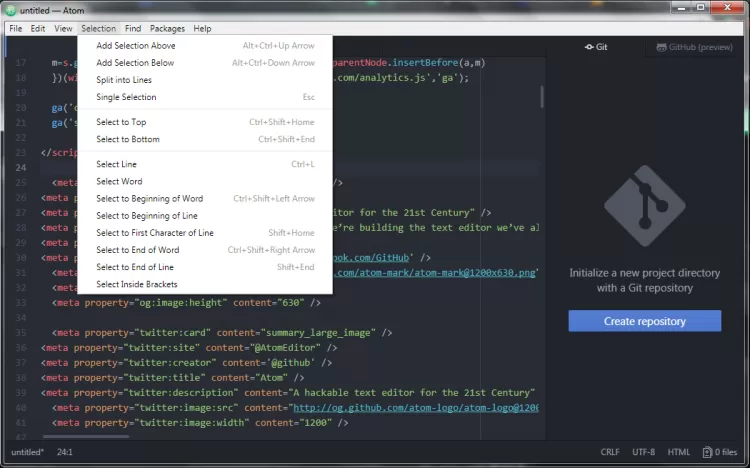This screenshot has width=750, height=468.
Task: Click the twitter:creator meta line
Action: [x=187, y=363]
